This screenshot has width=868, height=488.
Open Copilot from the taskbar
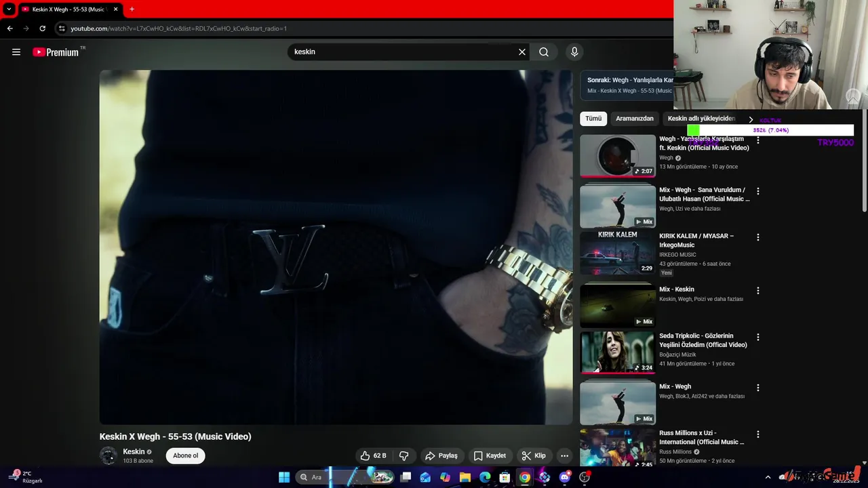pos(445,477)
